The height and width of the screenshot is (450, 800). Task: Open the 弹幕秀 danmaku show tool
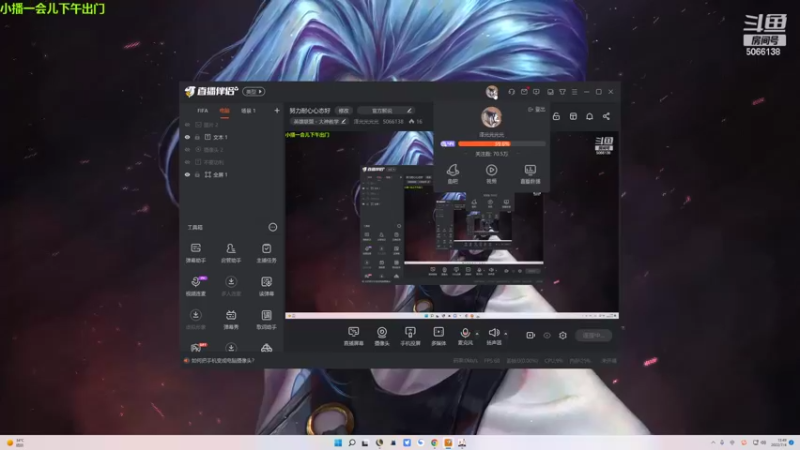pyautogui.click(x=231, y=319)
